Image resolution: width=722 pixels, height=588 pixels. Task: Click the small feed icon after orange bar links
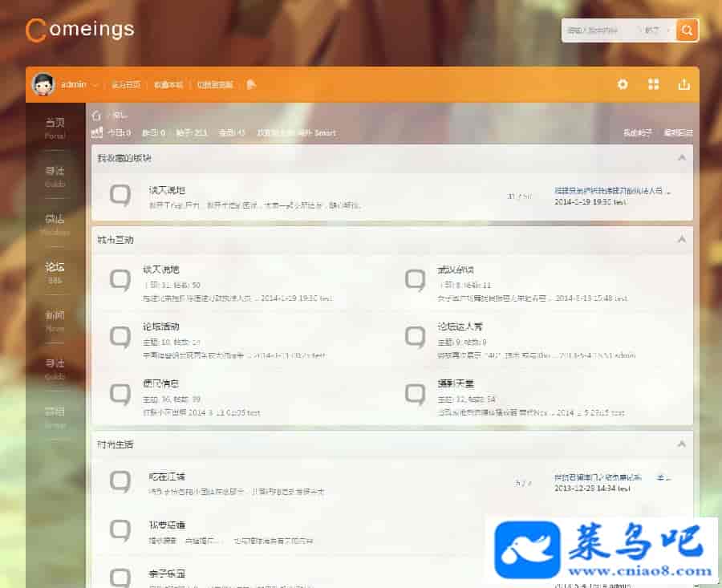pos(251,84)
